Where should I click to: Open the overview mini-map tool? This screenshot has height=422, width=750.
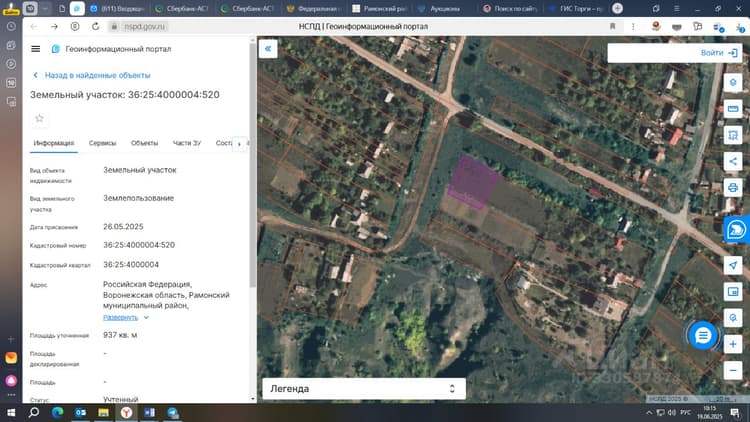733,291
